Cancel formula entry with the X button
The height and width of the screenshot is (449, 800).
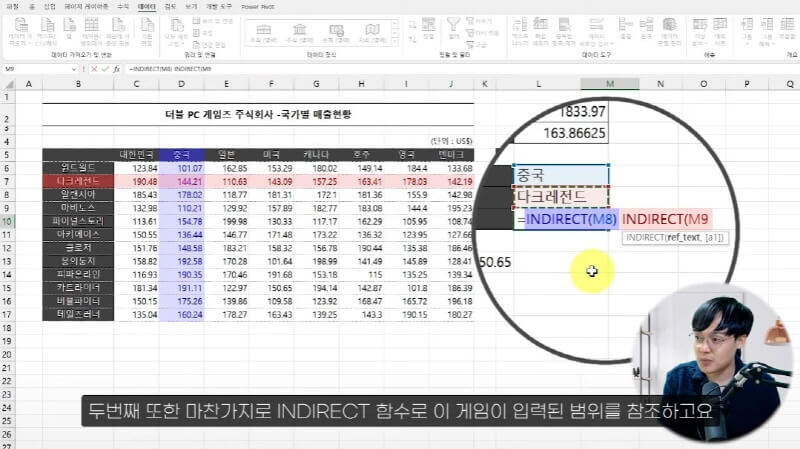94,69
